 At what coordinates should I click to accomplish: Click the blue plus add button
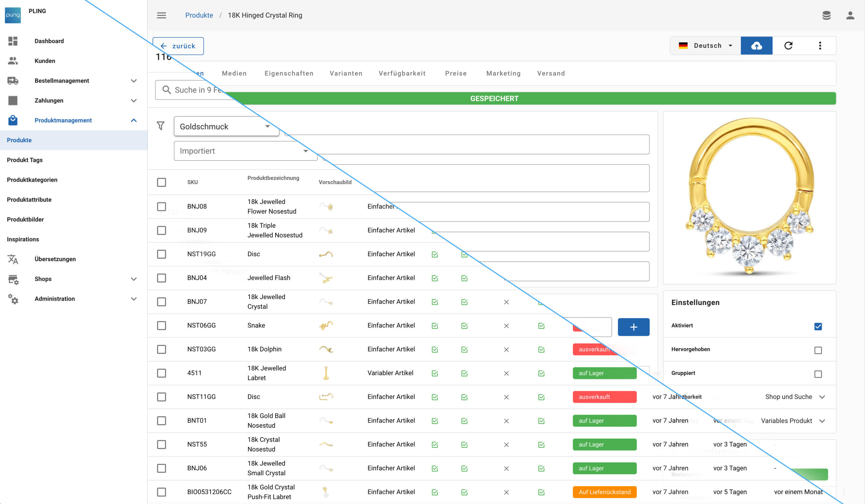coord(633,327)
